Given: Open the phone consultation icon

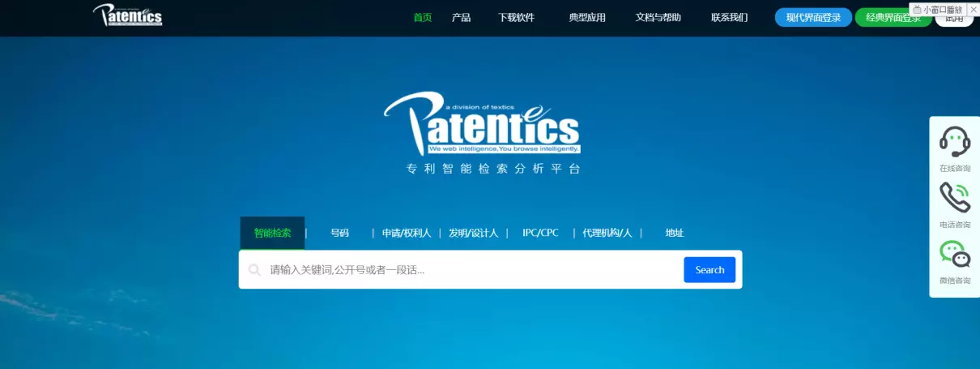Looking at the screenshot, I should tap(955, 197).
